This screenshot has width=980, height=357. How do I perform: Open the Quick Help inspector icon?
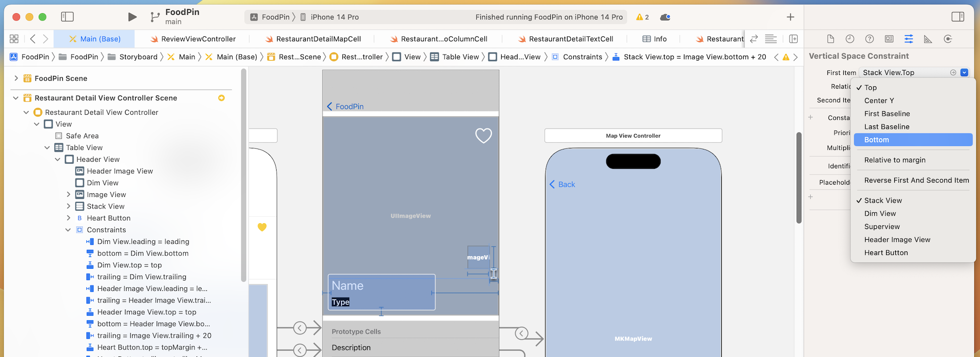coord(869,39)
